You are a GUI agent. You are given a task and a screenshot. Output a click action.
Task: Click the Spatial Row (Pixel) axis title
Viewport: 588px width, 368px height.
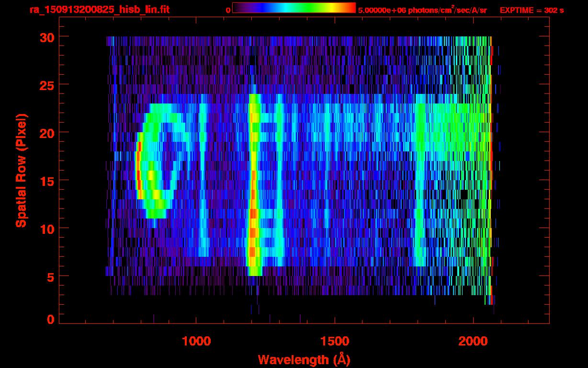click(x=21, y=170)
